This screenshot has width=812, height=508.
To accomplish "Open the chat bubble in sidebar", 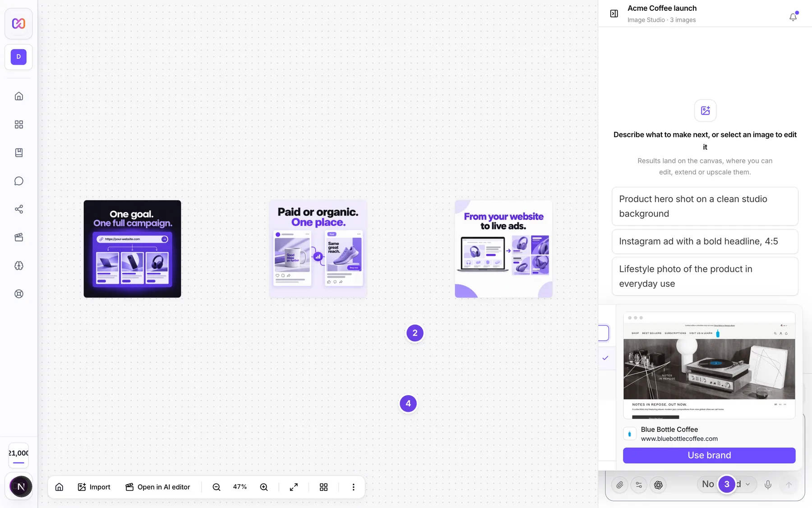I will [x=18, y=181].
